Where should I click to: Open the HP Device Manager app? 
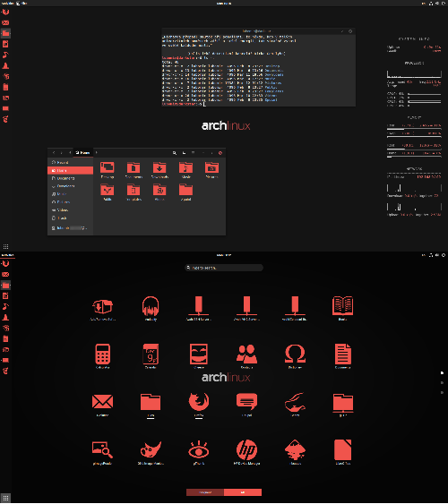[246, 452]
